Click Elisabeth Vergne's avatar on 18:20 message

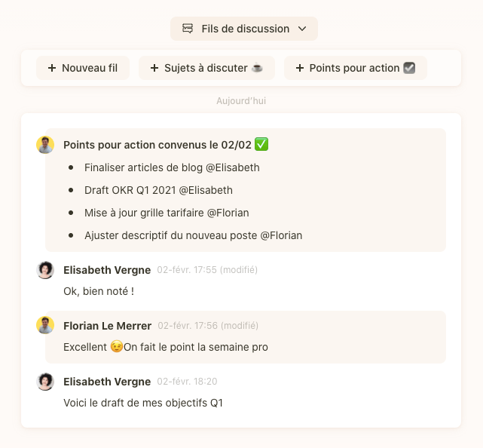tap(45, 382)
